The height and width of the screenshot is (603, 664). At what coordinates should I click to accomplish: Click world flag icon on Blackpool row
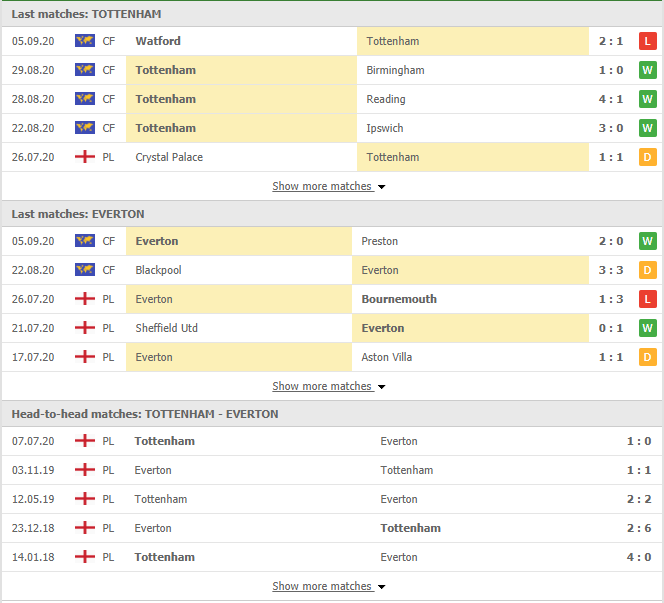coord(85,270)
